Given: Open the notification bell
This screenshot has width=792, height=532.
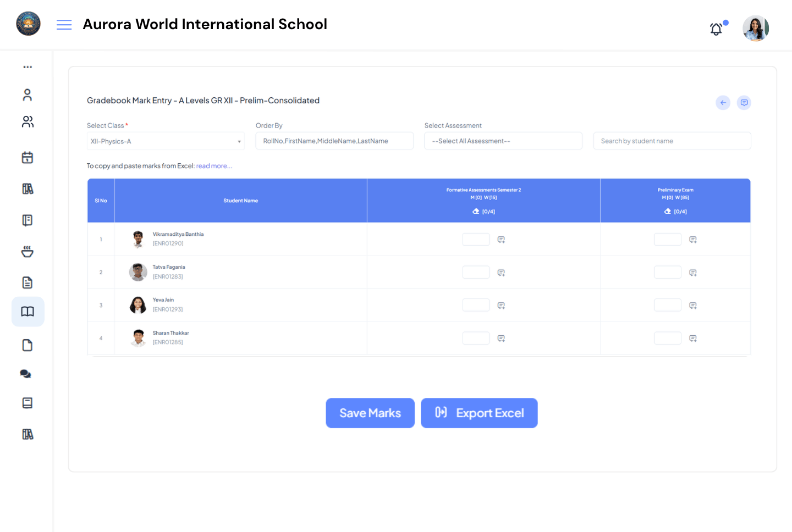Looking at the screenshot, I should (716, 29).
